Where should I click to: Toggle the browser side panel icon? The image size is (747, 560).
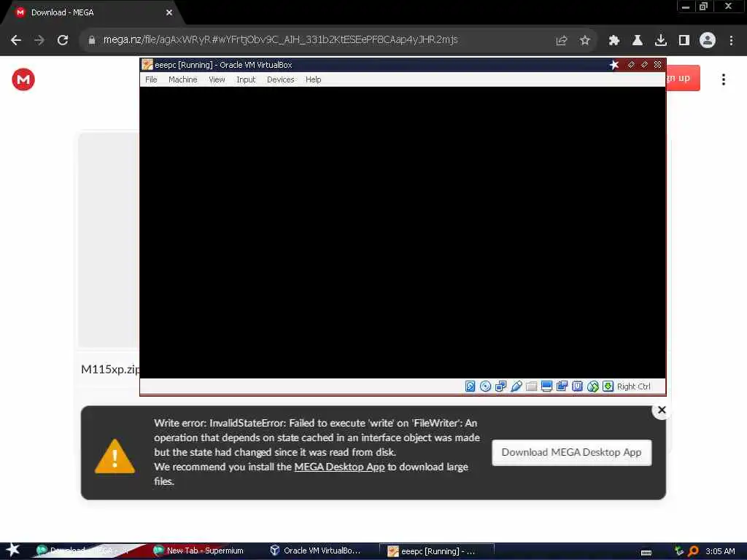684,41
